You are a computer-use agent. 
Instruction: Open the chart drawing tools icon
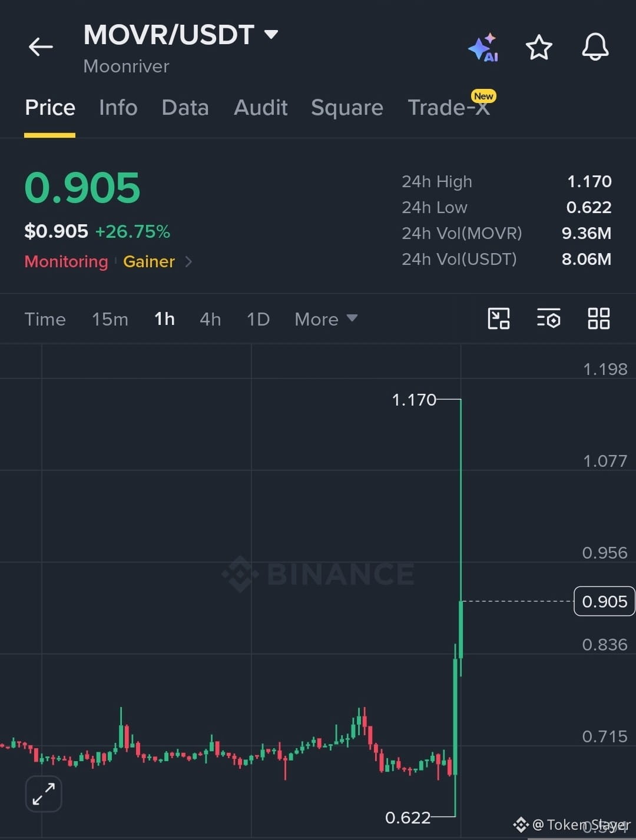[499, 318]
